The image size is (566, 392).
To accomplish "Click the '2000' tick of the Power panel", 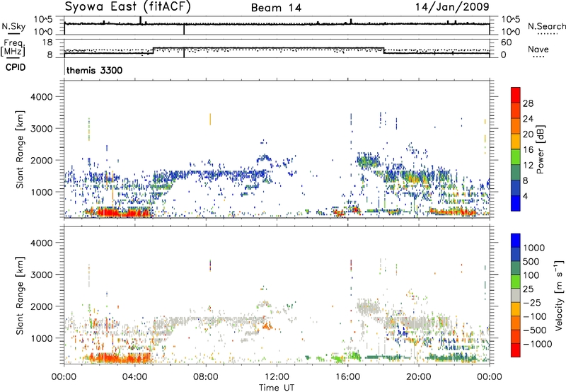I will click(42, 160).
